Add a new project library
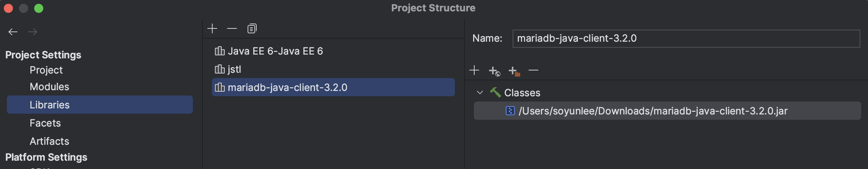This screenshot has height=169, width=868. pos(212,28)
